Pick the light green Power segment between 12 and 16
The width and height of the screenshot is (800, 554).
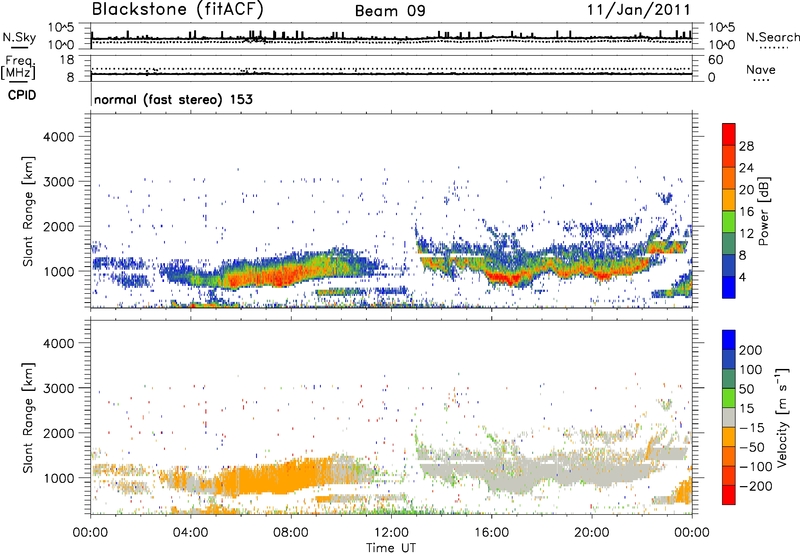tap(729, 222)
